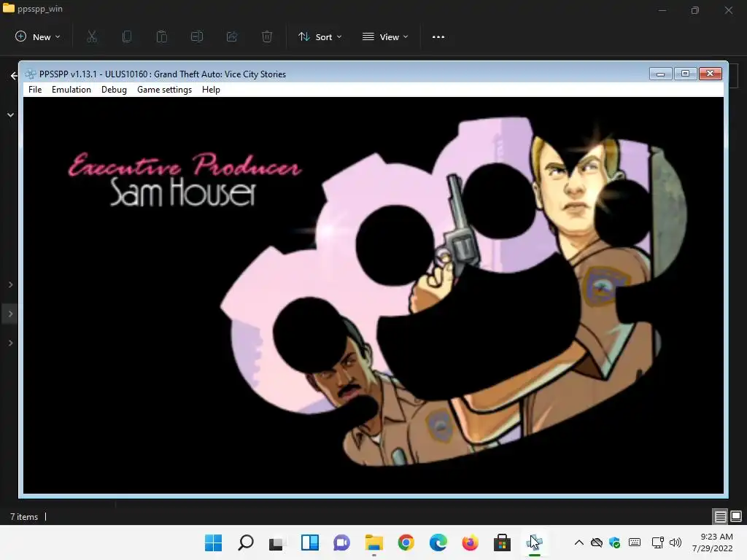Minimize the File Explorer window
The width and height of the screenshot is (747, 560).
pyautogui.click(x=662, y=10)
